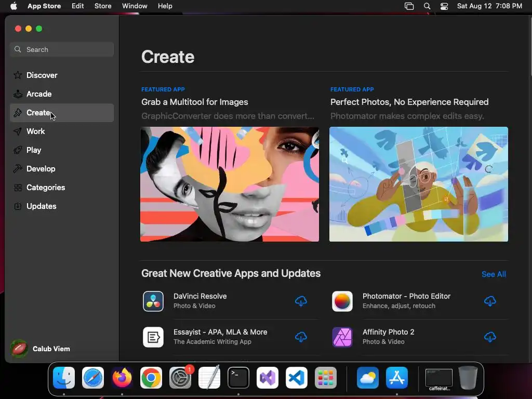Open the Window menu

click(135, 6)
